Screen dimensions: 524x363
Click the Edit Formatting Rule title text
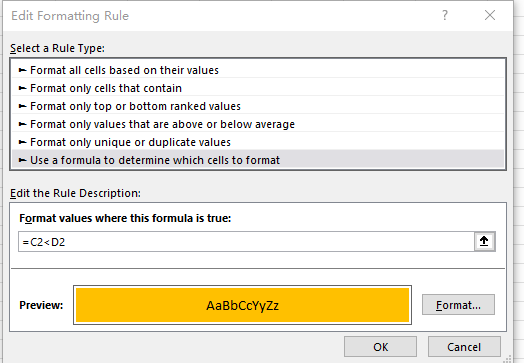coord(70,16)
